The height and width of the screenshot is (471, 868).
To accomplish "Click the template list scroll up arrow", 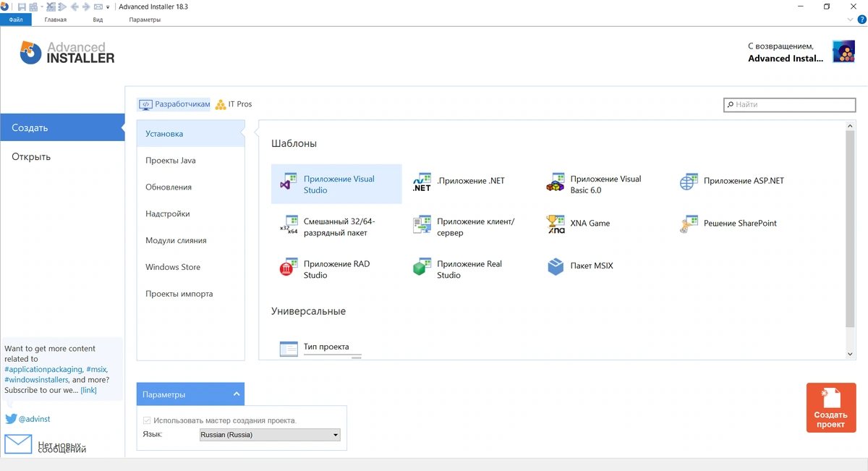I will [850, 126].
